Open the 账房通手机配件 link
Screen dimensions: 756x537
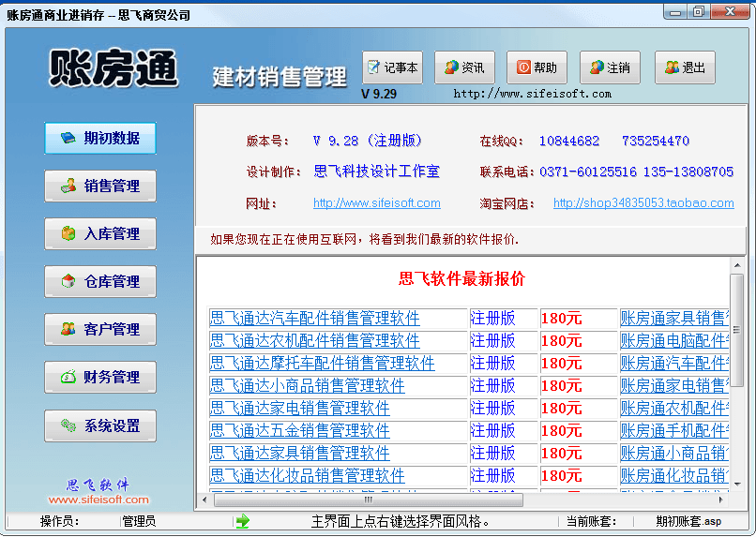674,430
